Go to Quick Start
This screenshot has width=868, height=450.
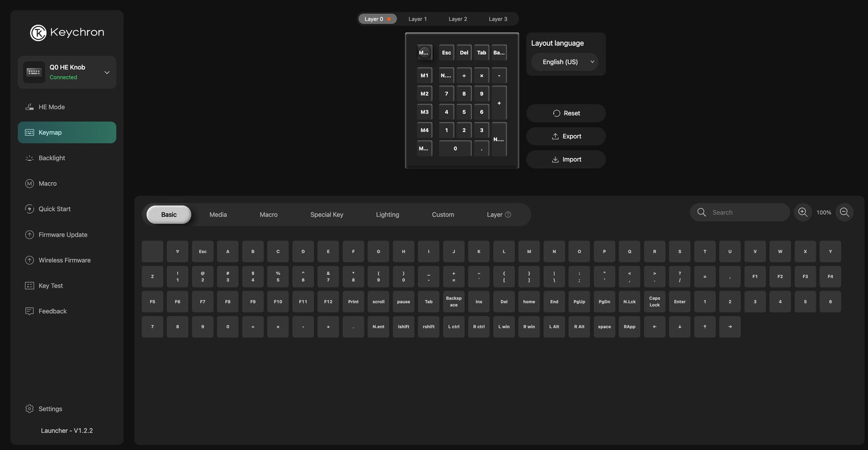pos(54,209)
